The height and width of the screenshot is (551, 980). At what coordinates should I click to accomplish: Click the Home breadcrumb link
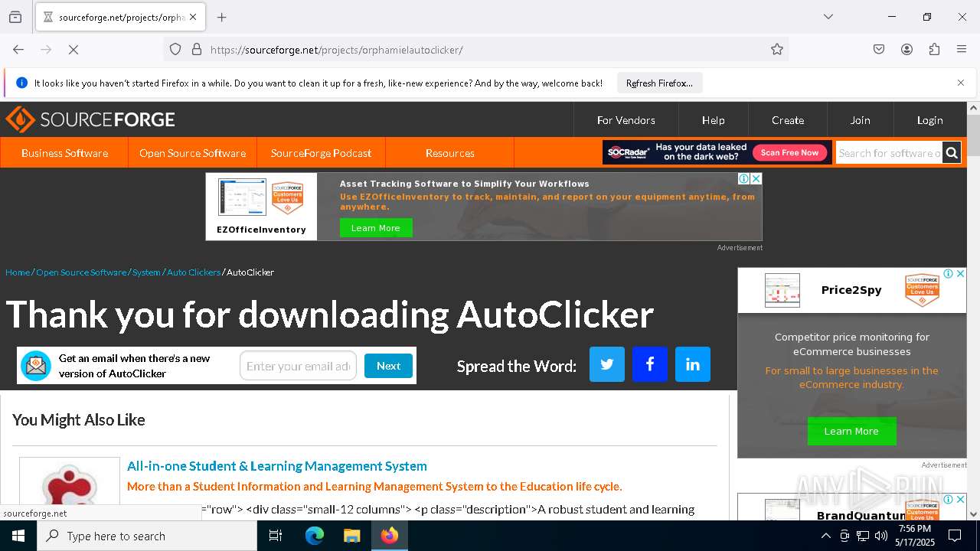coord(18,272)
